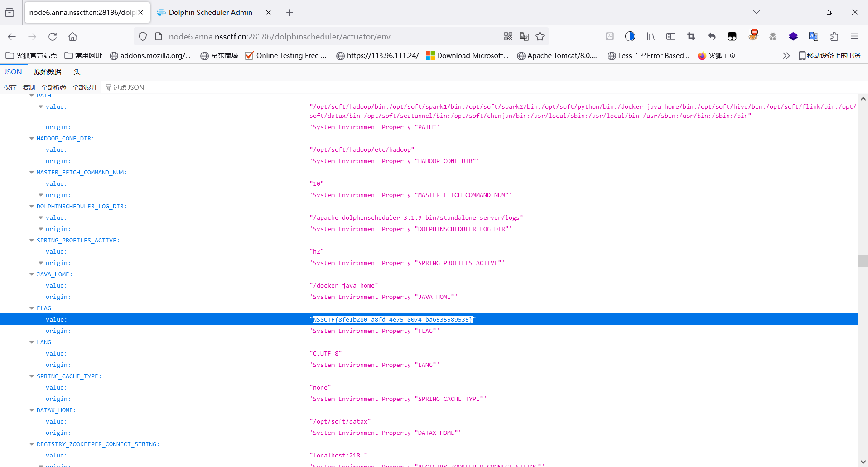Open the library bookshelf icon
The height and width of the screenshot is (467, 868).
pyautogui.click(x=651, y=37)
